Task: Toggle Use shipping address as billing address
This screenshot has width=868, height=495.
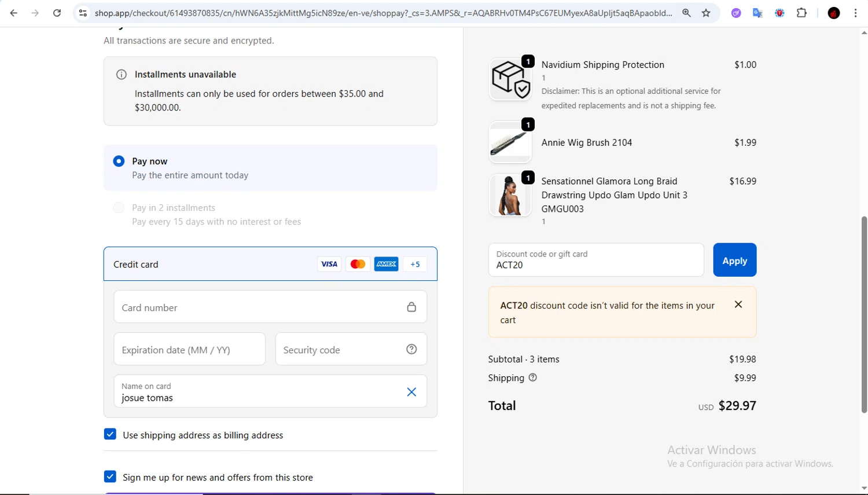Action: pyautogui.click(x=110, y=434)
